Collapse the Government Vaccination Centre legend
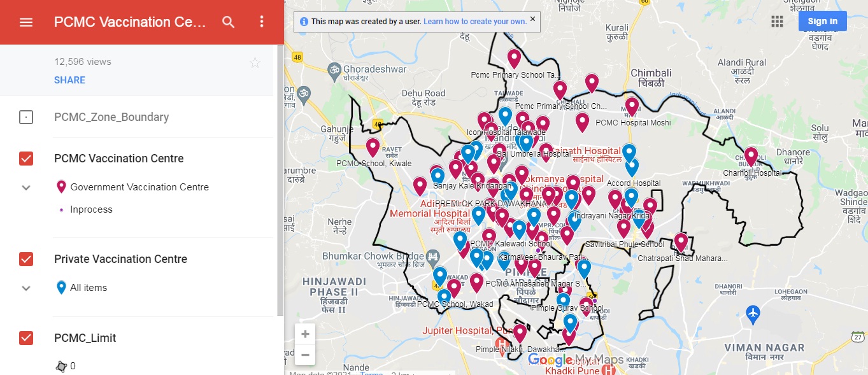This screenshot has width=868, height=375. pos(25,187)
